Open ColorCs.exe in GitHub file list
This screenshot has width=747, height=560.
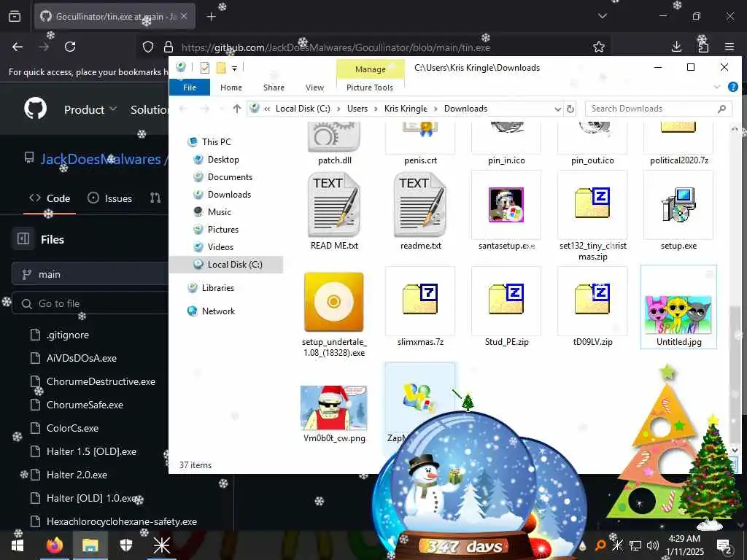click(x=72, y=428)
